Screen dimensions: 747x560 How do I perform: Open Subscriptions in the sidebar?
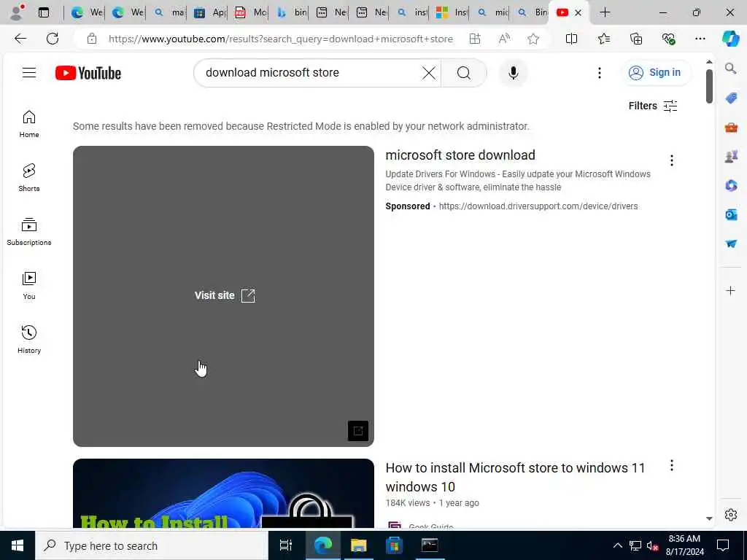point(29,232)
